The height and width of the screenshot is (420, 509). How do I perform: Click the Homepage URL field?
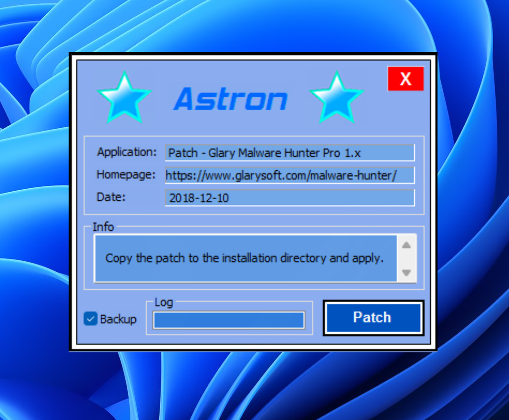click(x=290, y=175)
